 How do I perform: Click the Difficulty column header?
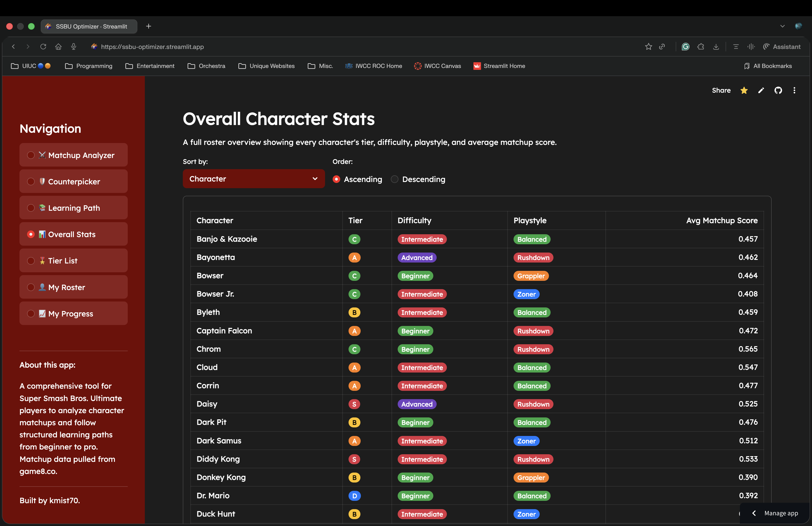[x=449, y=220]
